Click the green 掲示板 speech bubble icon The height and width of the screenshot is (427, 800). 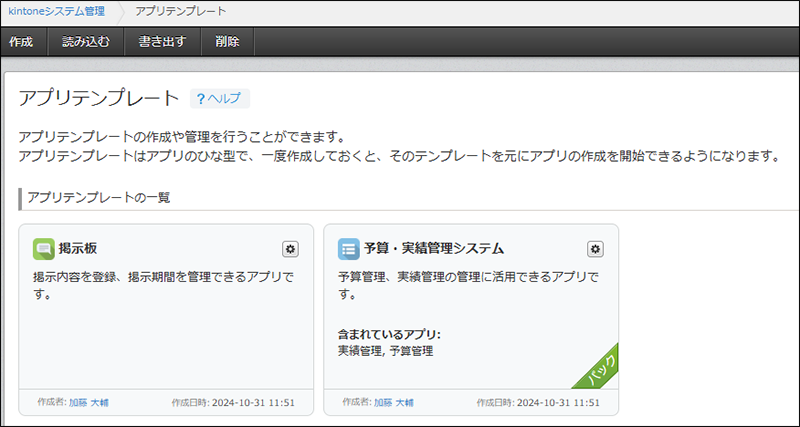pos(43,249)
